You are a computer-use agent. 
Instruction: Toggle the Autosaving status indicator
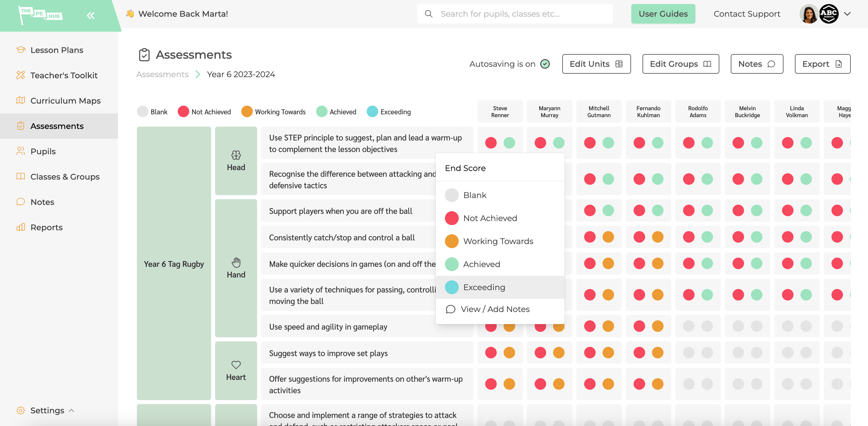click(545, 63)
